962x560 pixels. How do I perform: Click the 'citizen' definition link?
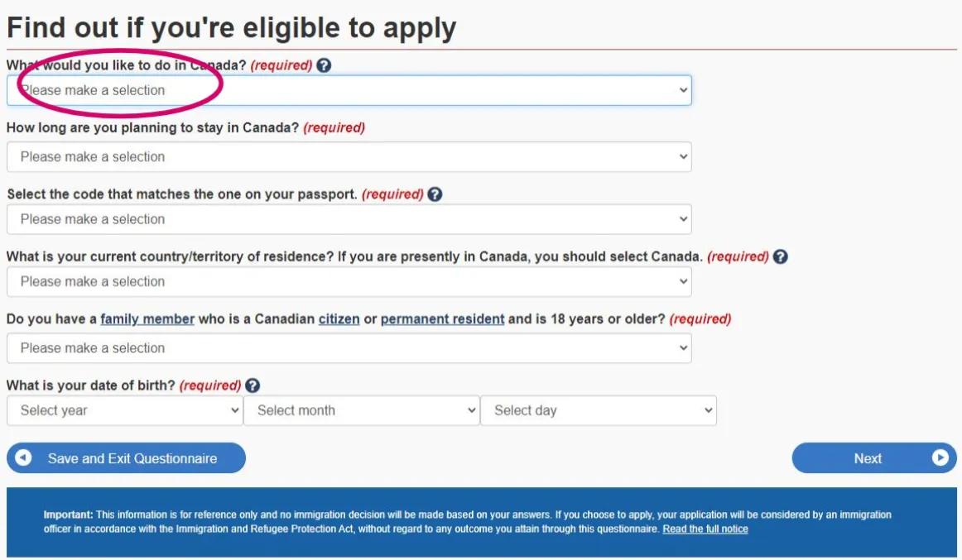coord(339,319)
